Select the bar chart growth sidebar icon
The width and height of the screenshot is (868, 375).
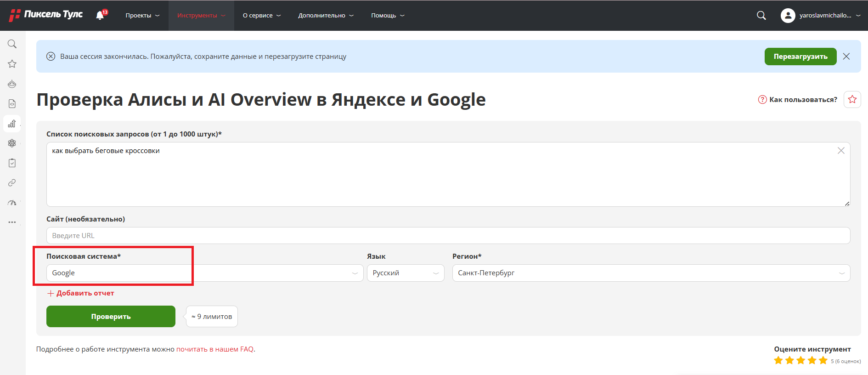(12, 124)
